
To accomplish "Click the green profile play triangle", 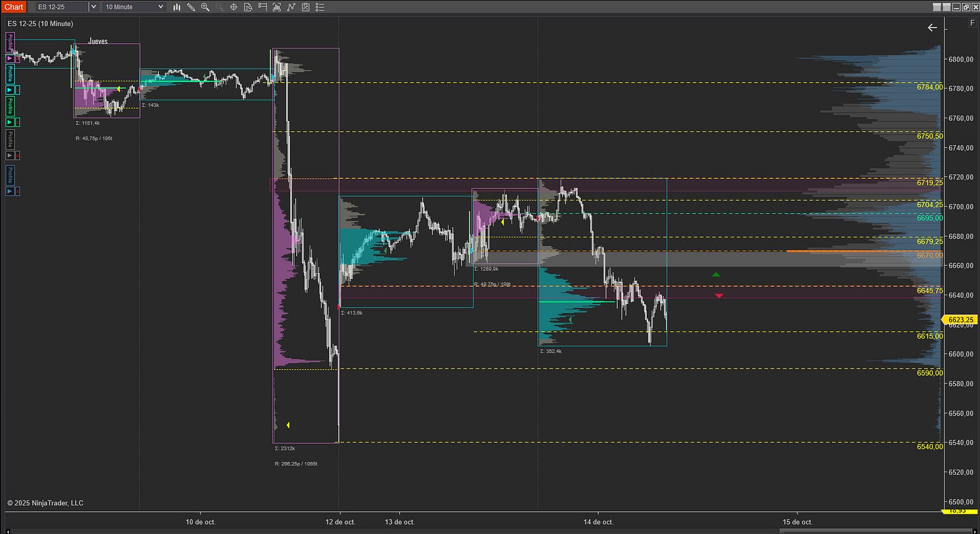I will point(9,122).
